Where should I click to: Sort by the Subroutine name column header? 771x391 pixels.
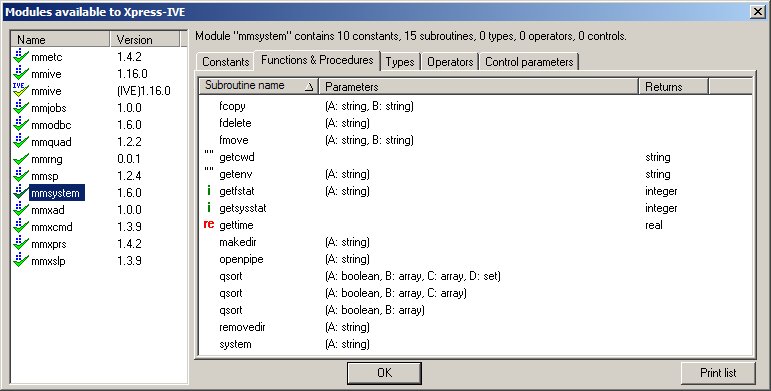[x=259, y=86]
